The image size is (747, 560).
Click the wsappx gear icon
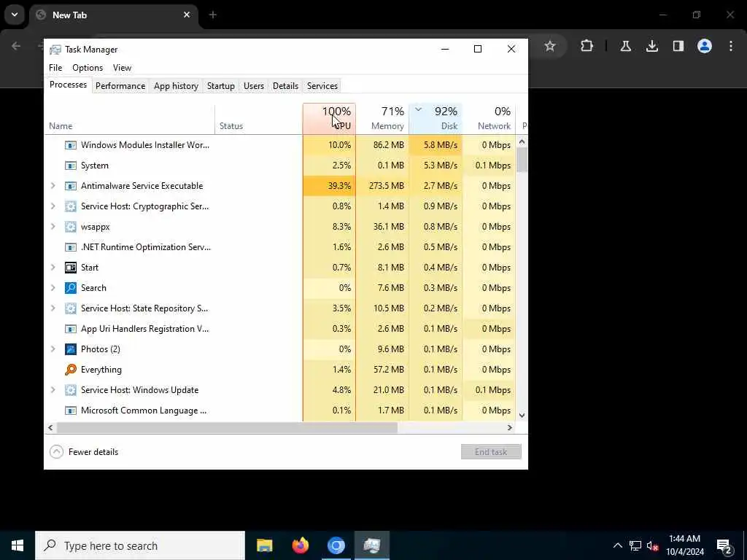[x=71, y=227]
